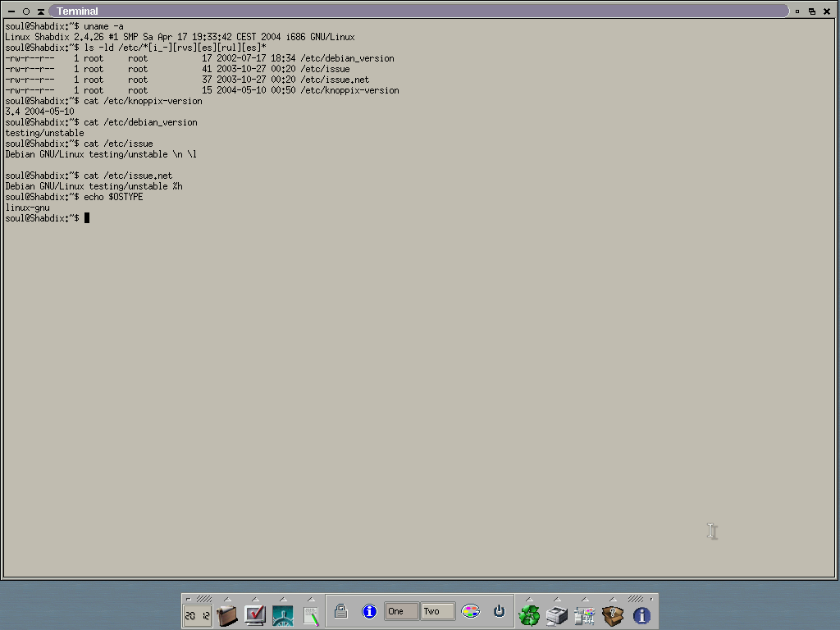Click the small button at panel's right corner
Screen dimensions: 840x630
(651, 599)
